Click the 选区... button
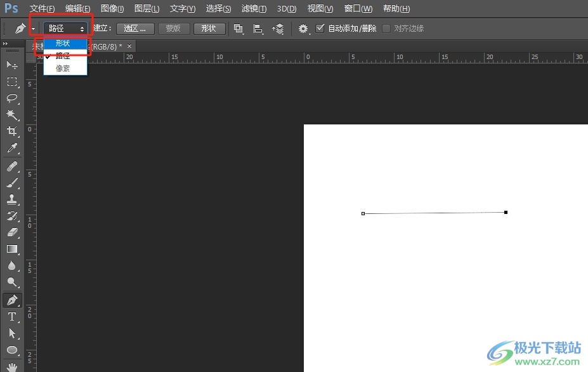Screen dimensions: 588x372 (135, 29)
